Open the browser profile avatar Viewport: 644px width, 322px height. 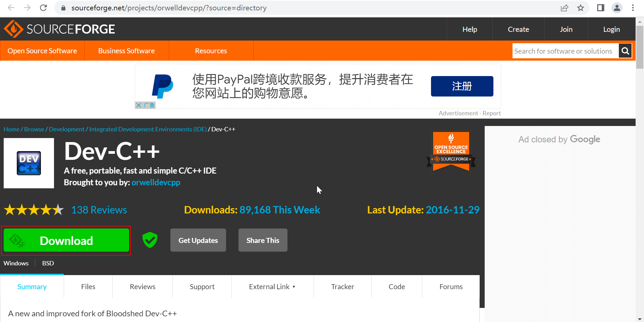(x=617, y=8)
